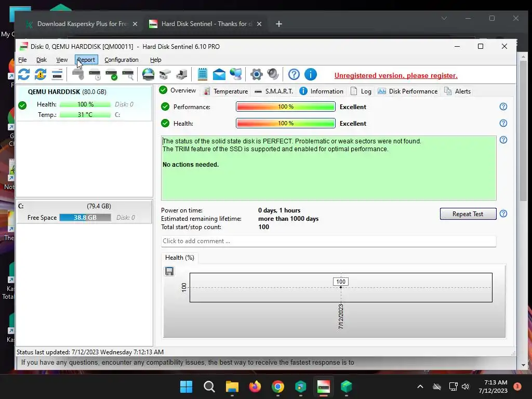532x399 pixels.
Task: Click the floppy save icon on health graph
Action: click(169, 271)
